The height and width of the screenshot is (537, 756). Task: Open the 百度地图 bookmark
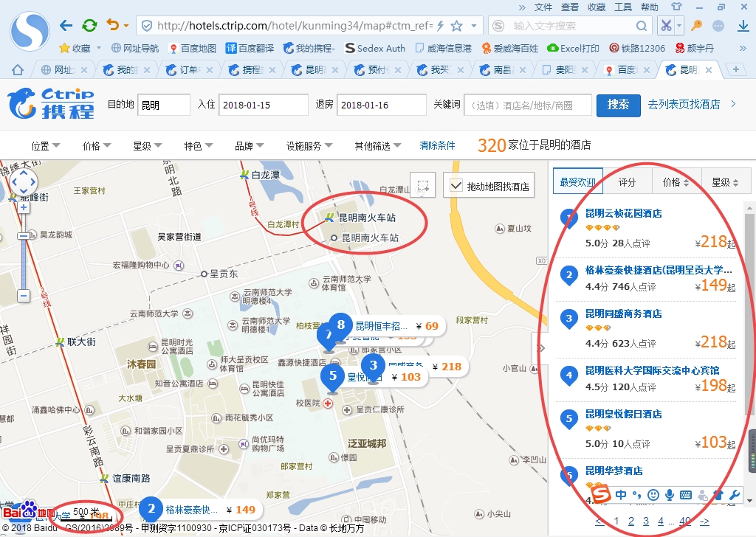[x=193, y=48]
